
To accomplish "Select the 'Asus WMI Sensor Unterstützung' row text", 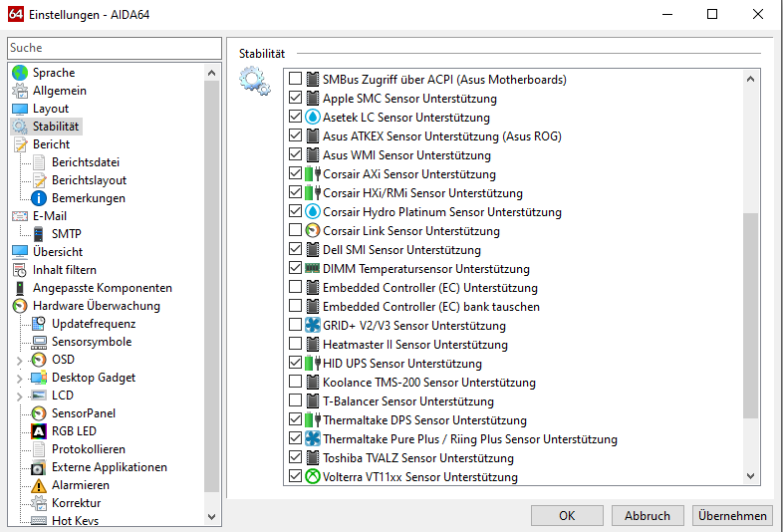I will (x=406, y=155).
